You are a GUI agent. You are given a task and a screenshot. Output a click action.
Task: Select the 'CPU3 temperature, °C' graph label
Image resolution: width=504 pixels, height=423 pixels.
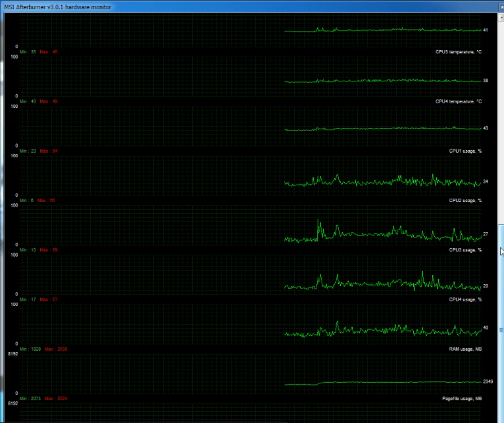(x=459, y=52)
